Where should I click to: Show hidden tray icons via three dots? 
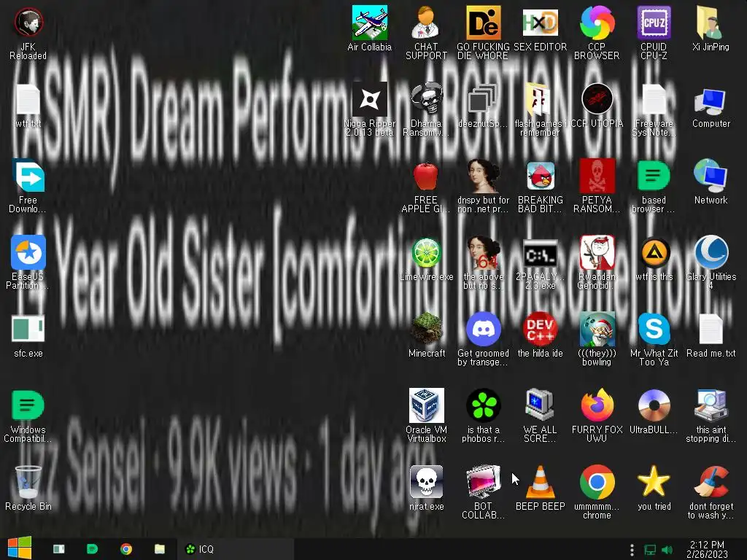632,550
